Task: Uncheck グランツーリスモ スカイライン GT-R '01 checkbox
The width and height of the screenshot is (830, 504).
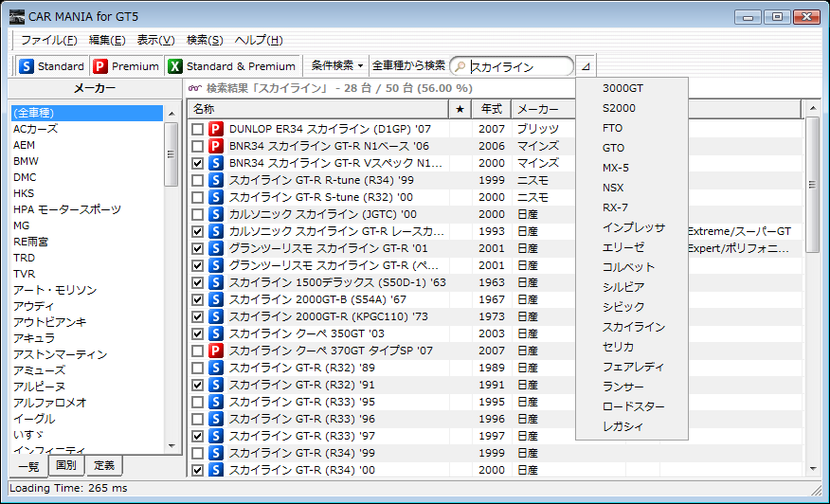Action: click(197, 248)
